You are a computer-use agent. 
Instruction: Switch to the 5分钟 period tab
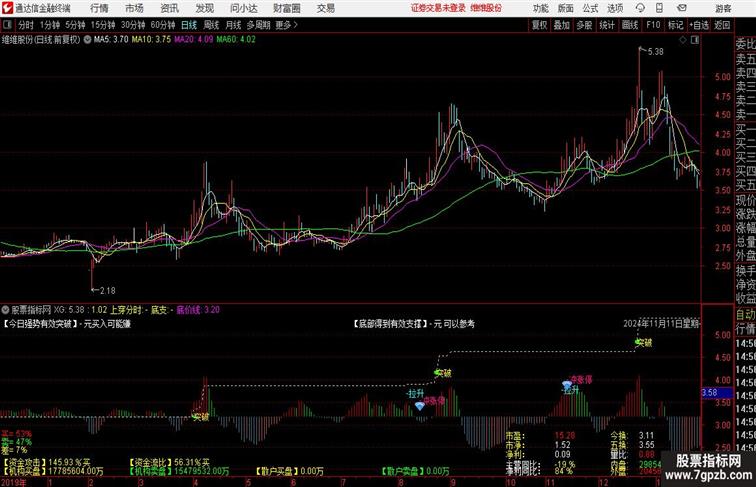pos(75,25)
